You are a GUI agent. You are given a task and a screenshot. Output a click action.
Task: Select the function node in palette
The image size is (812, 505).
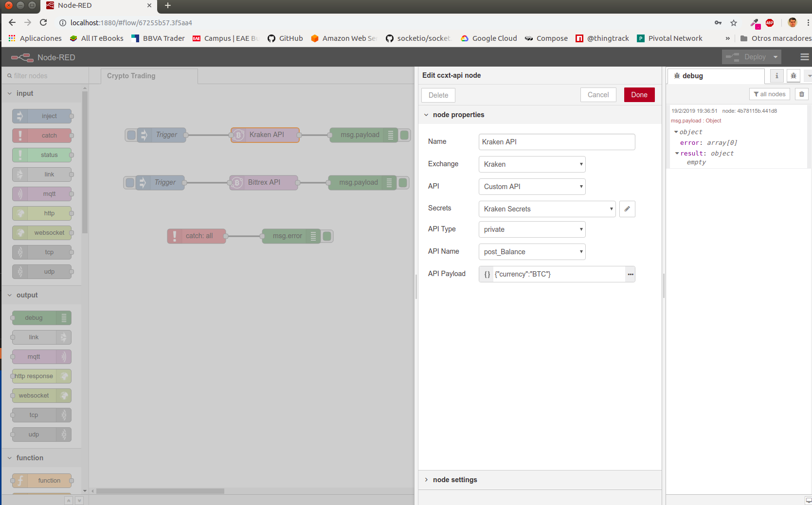(x=42, y=481)
